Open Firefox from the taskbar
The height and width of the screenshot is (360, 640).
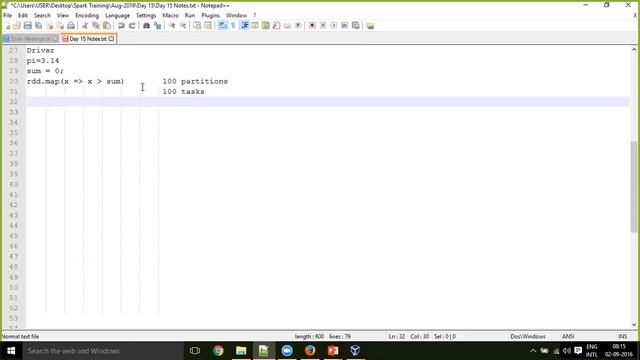(310, 351)
